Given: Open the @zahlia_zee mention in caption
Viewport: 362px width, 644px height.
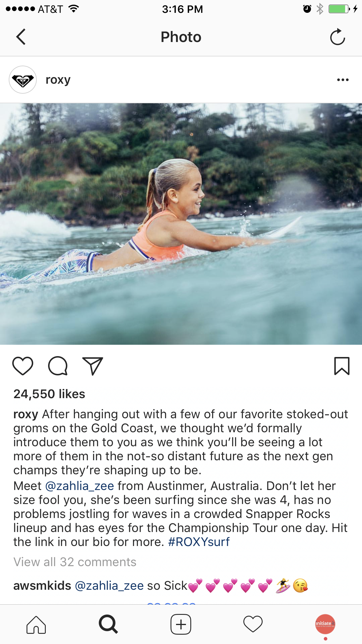Looking at the screenshot, I should [80, 486].
